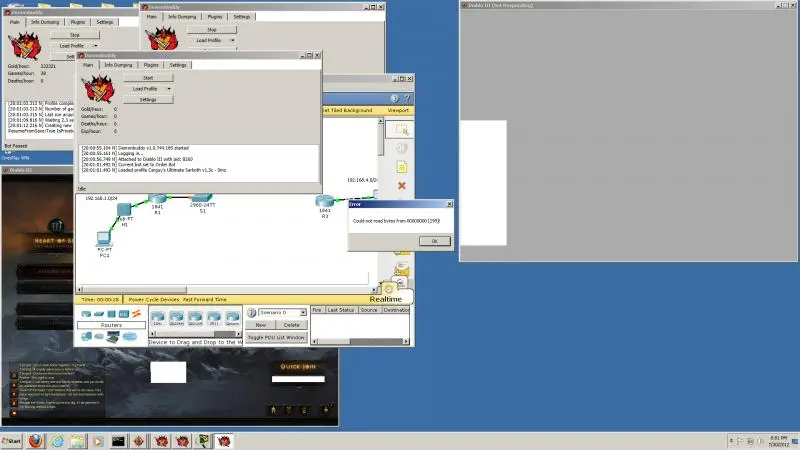Click Power Cycle Devices
The image size is (800, 450).
click(x=154, y=300)
